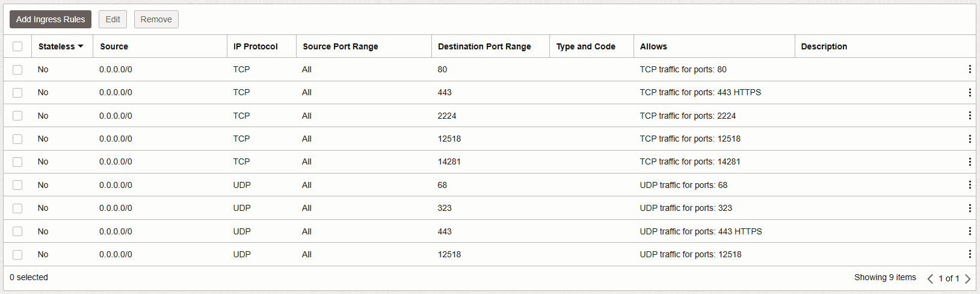The height and width of the screenshot is (294, 980).
Task: Click the Source column header
Action: [114, 46]
